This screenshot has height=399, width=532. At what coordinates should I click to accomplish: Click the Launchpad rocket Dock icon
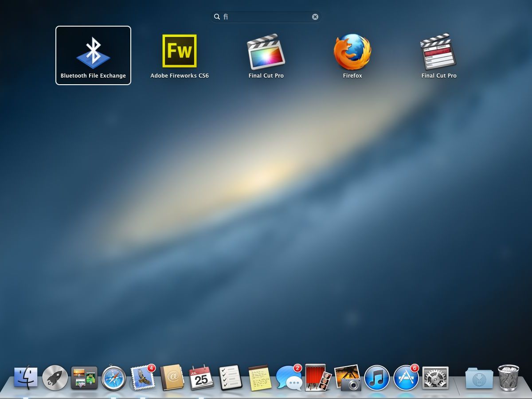[55, 378]
